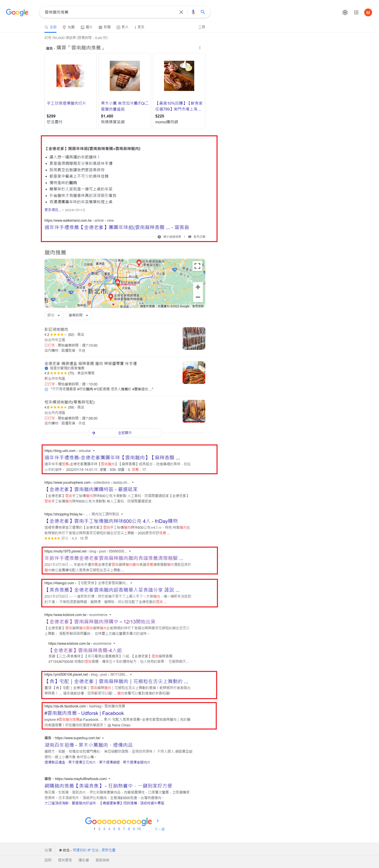The image size is (379, 868).
Task: Click the 關於精選摘要 help icon
Action: point(159,237)
